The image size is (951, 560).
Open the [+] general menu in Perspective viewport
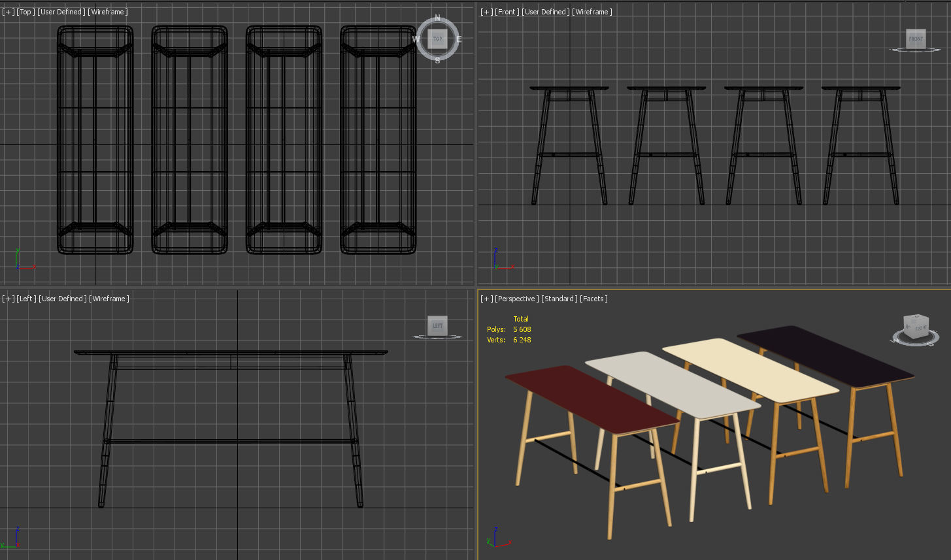click(486, 299)
